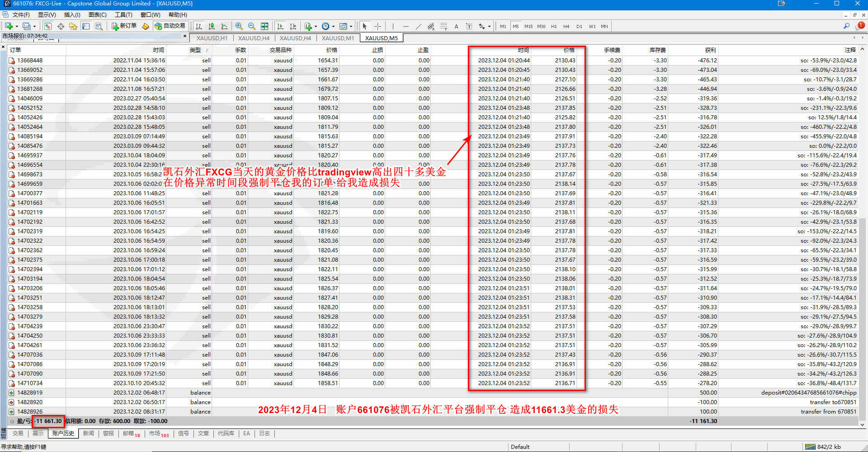This screenshot has height=452, width=868.
Task: Open the 日志 journal tab
Action: tap(264, 433)
